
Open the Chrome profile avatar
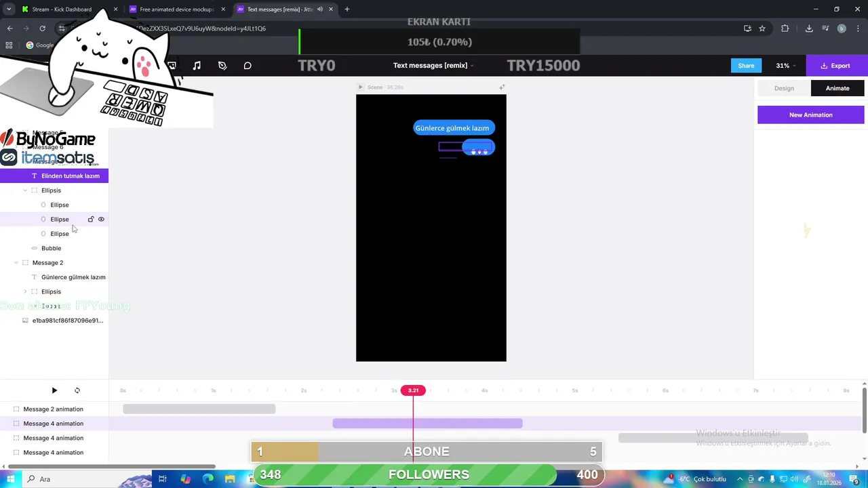coord(842,28)
